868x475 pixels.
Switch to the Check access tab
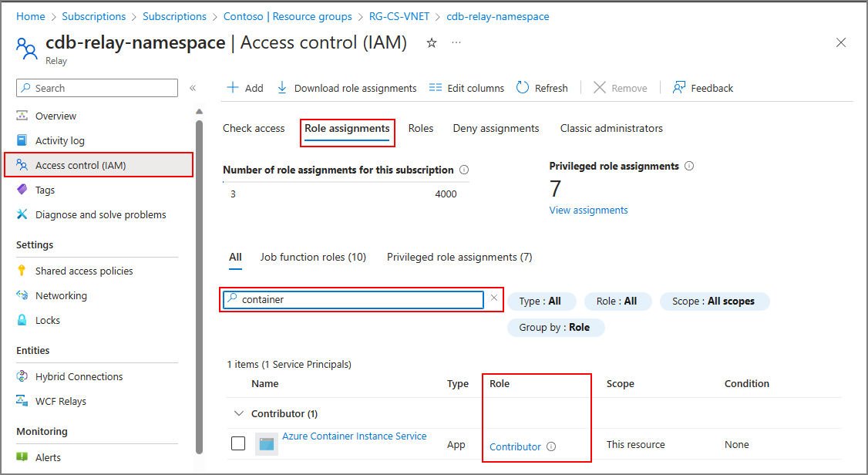tap(254, 128)
